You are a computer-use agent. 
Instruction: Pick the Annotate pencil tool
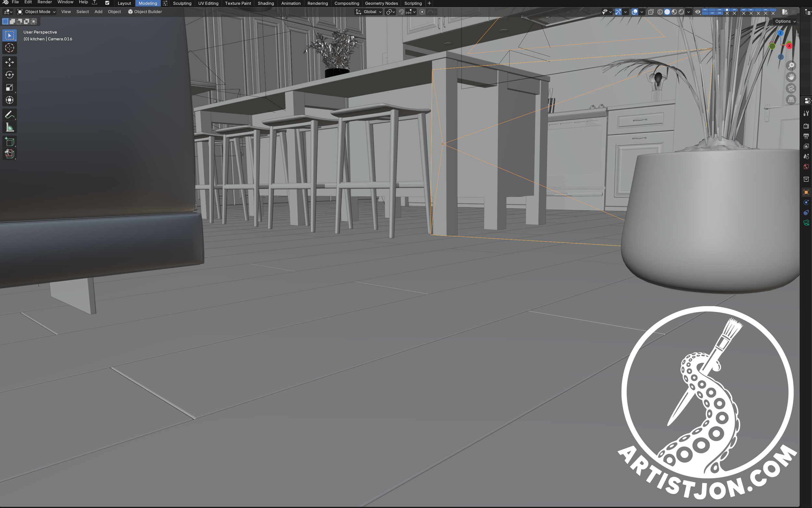click(x=9, y=115)
